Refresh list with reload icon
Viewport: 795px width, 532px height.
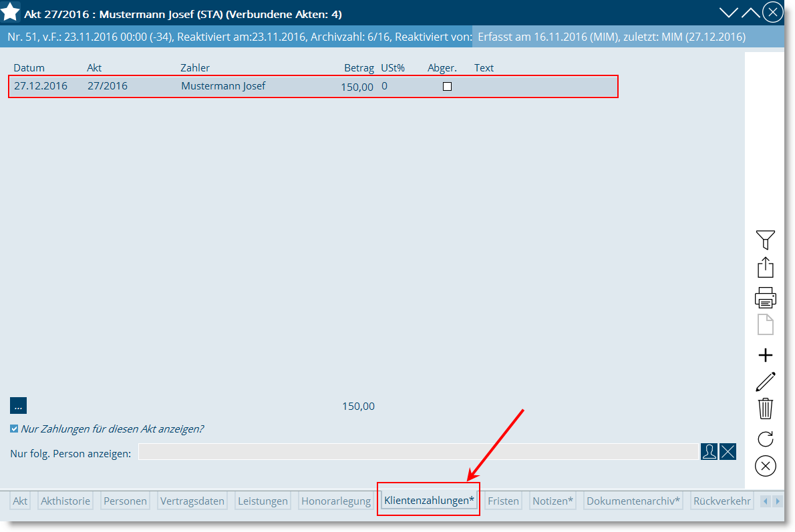(766, 439)
